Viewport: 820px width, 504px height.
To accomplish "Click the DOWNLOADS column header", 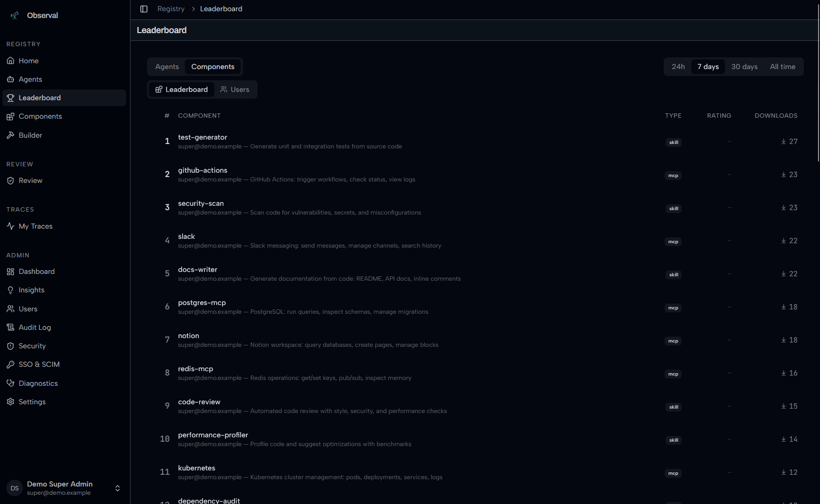I will tap(776, 116).
